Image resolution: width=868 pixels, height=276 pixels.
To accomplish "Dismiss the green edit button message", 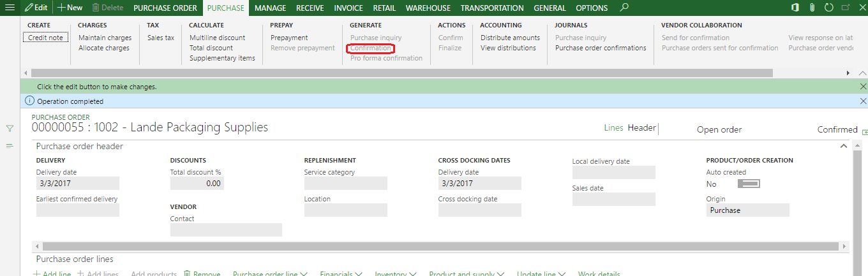I will 863,87.
